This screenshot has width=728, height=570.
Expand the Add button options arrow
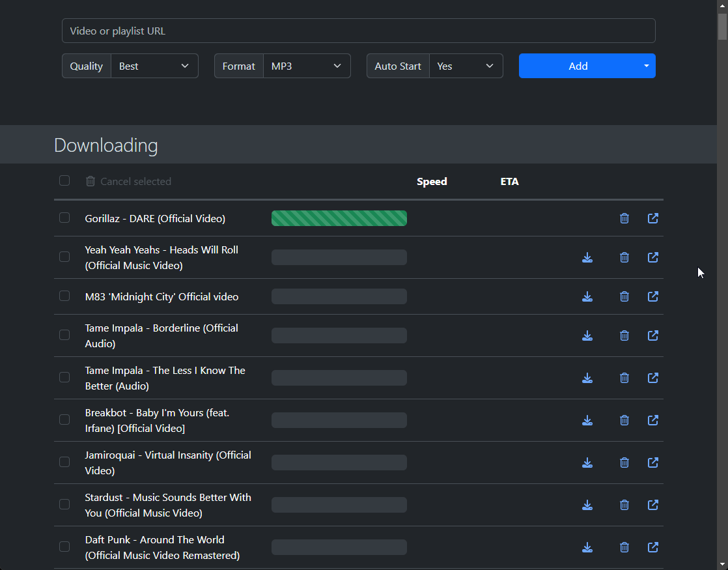point(647,66)
